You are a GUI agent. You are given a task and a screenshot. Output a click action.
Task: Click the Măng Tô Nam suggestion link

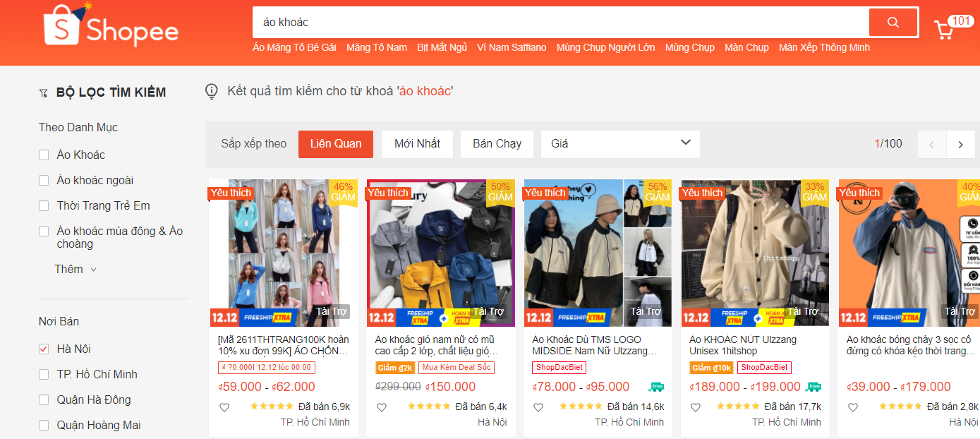[x=376, y=47]
